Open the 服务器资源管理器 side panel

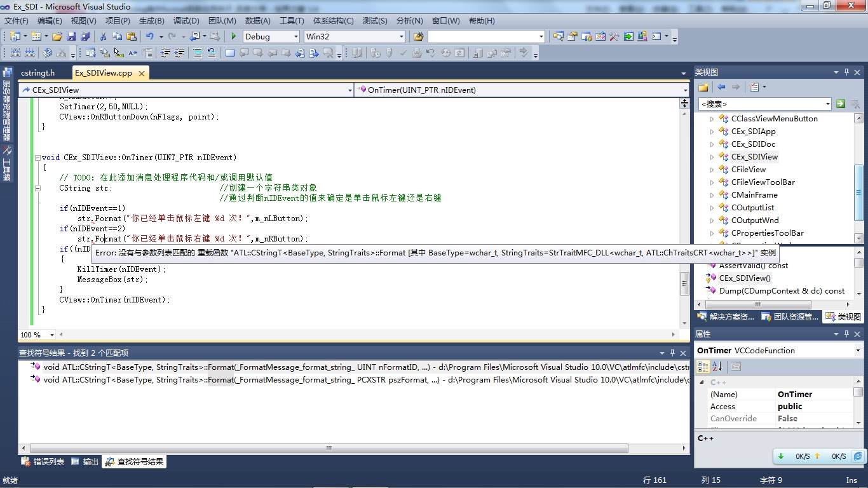tap(6, 104)
